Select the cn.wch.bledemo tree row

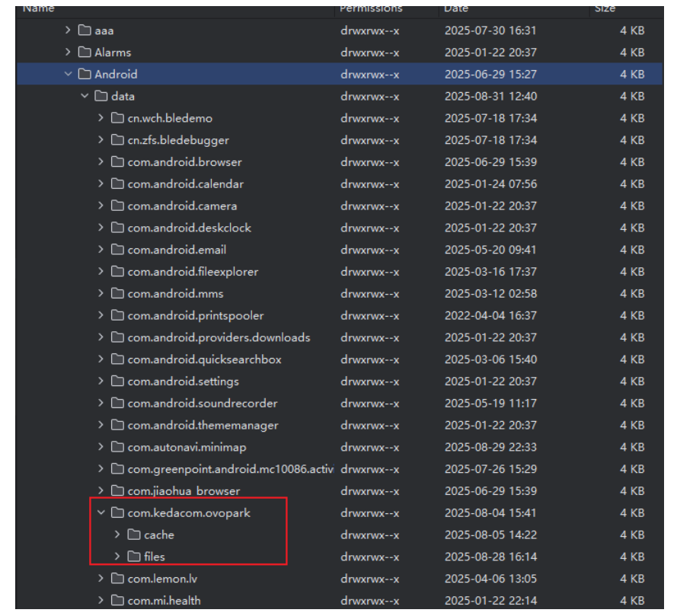(340, 118)
